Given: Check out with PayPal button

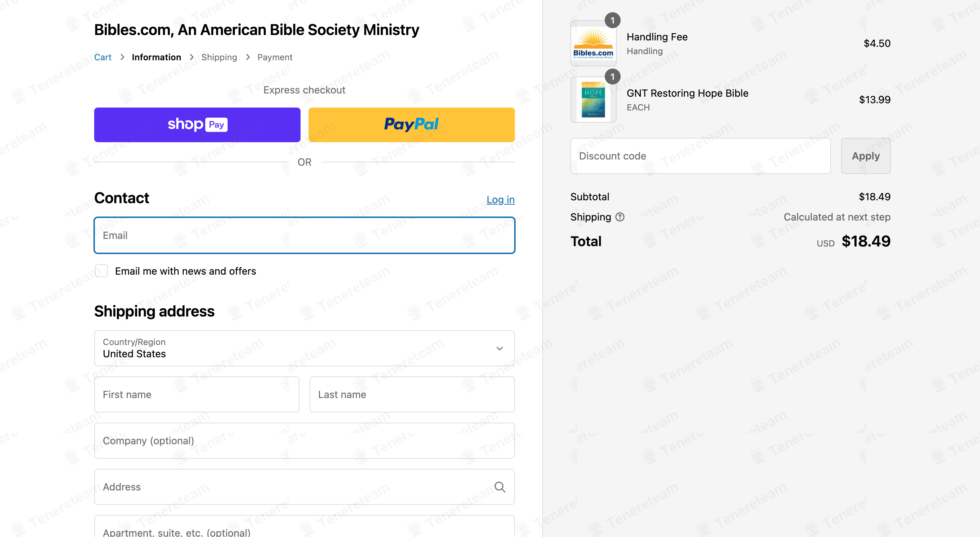Looking at the screenshot, I should (x=411, y=125).
